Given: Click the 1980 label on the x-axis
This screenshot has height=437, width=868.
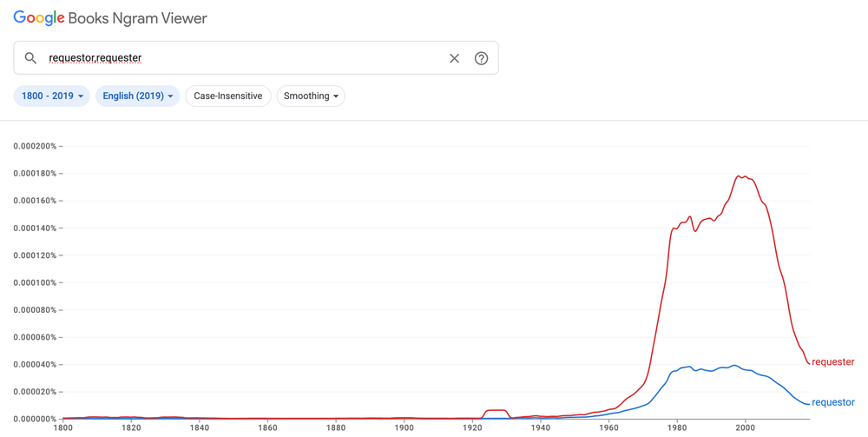Looking at the screenshot, I should click(x=677, y=427).
